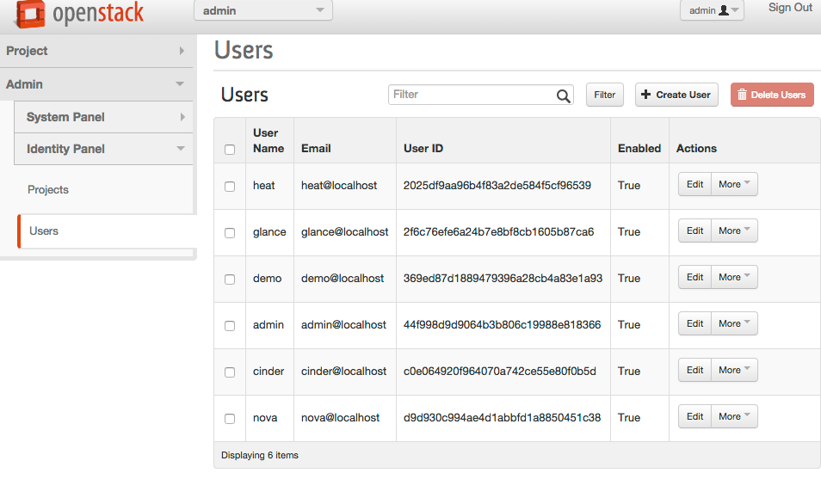Check the glance user checkbox
This screenshot has height=504, width=821.
[x=229, y=233]
